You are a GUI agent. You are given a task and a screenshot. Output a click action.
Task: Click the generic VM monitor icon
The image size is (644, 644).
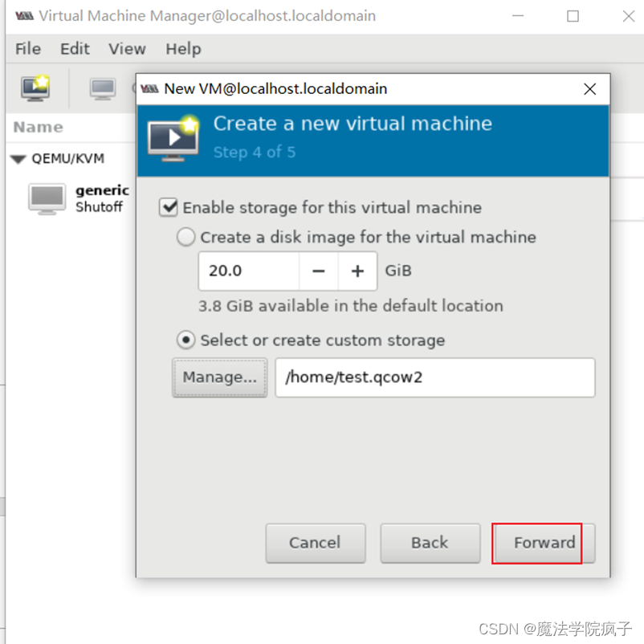point(47,199)
